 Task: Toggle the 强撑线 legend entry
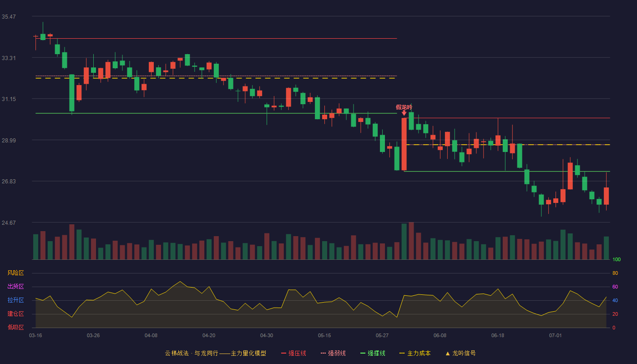tap(373, 353)
